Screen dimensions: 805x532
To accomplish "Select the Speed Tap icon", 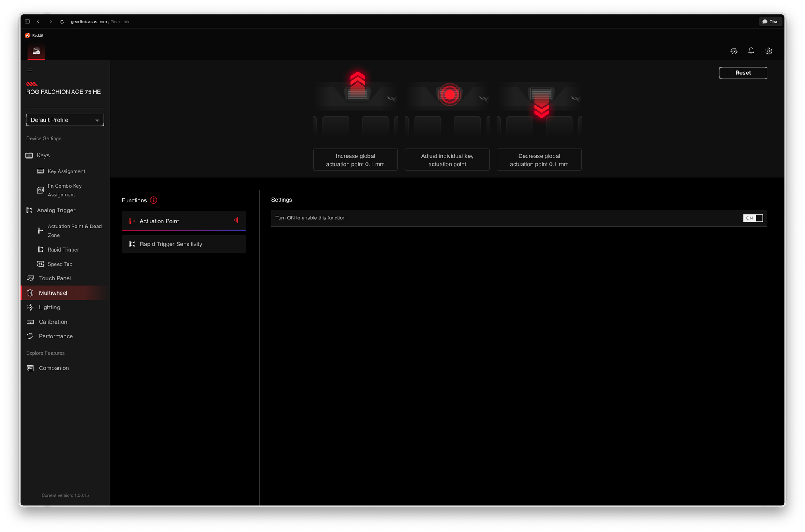I will [x=40, y=264].
